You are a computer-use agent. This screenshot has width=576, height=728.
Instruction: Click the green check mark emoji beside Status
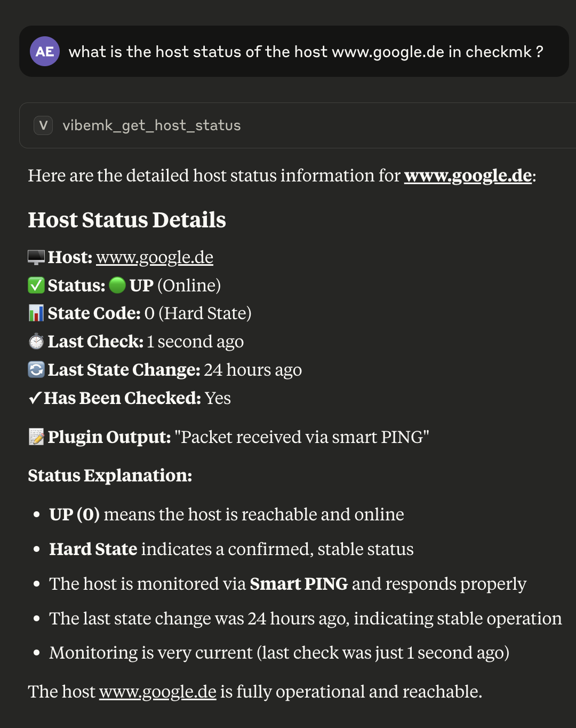pos(36,286)
